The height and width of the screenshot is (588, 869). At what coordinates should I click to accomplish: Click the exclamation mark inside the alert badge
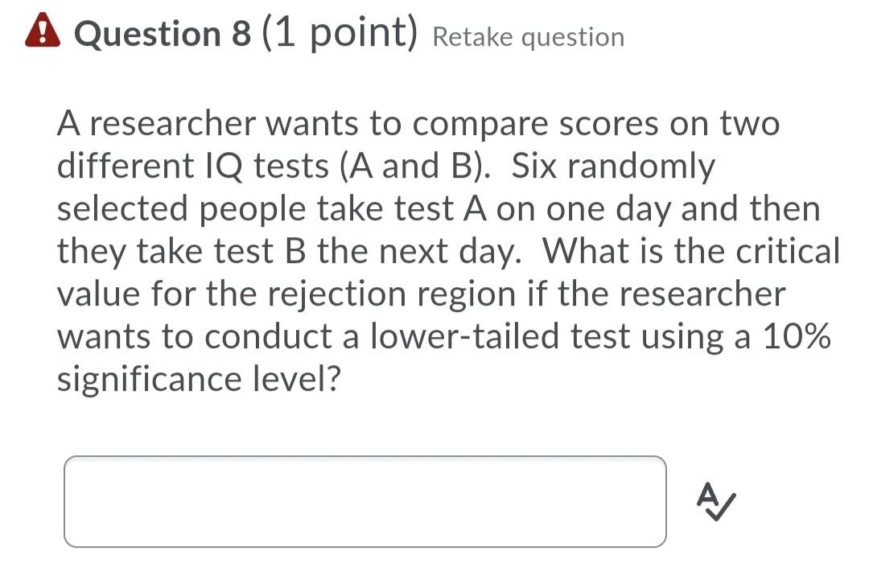pyautogui.click(x=44, y=33)
